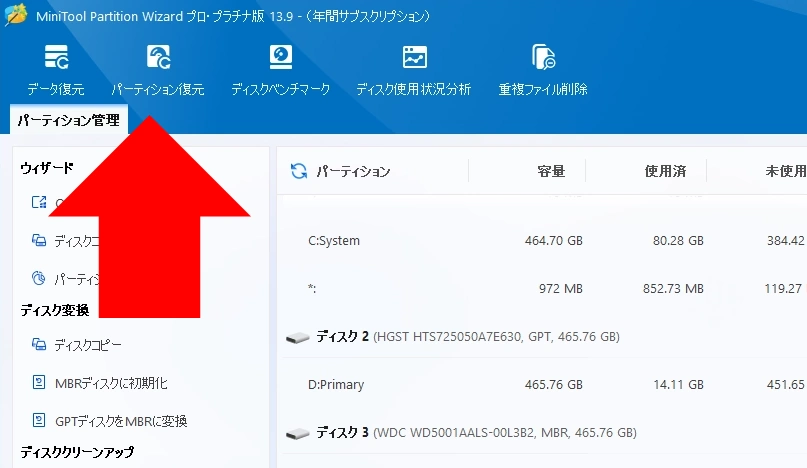The height and width of the screenshot is (468, 807).
Task: Choose MBRディスクに初期化 in the sidebar
Action: (111, 384)
